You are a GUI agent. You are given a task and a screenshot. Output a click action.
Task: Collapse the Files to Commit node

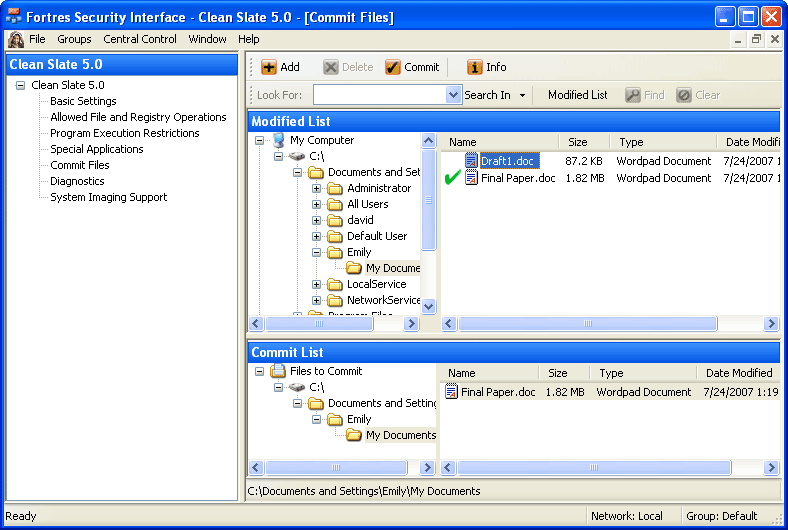pyautogui.click(x=259, y=371)
